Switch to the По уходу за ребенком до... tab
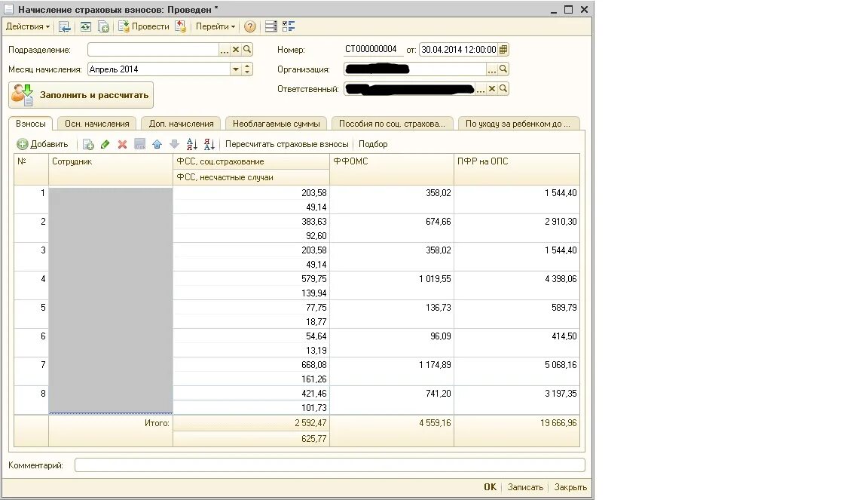 pos(518,124)
